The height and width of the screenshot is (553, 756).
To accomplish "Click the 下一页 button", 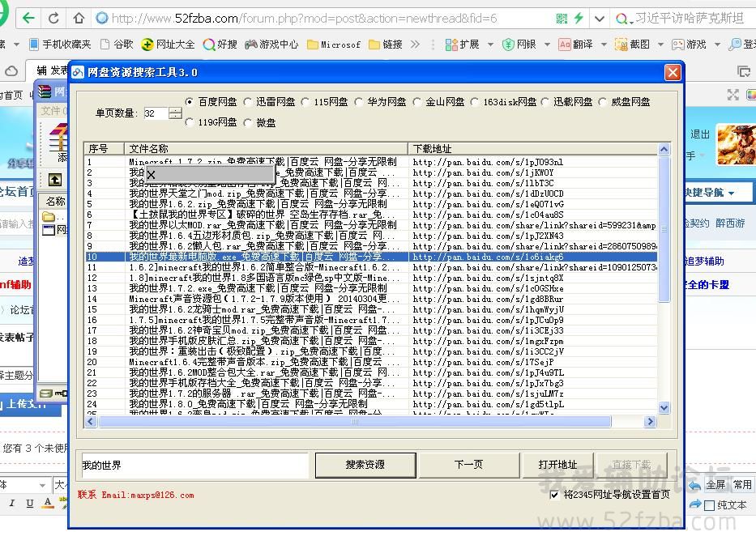I will tap(468, 465).
